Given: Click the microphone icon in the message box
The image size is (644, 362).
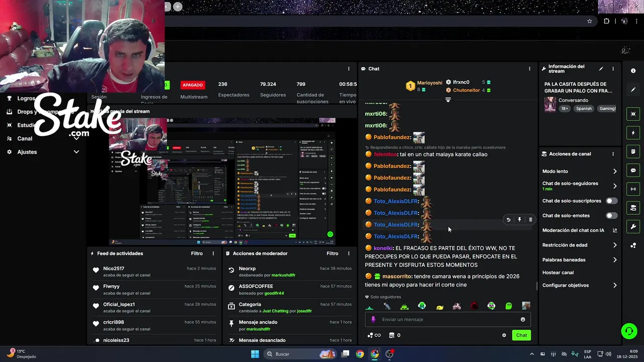Looking at the screenshot, I should [x=373, y=319].
